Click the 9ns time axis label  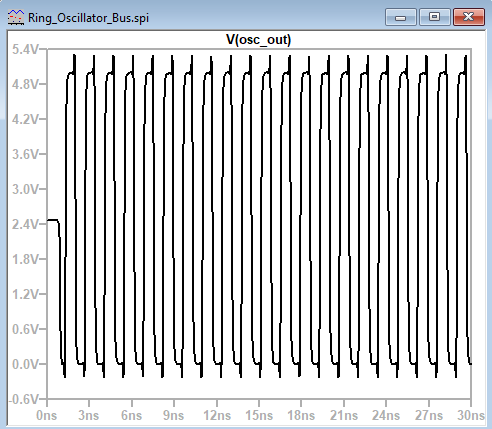174,415
